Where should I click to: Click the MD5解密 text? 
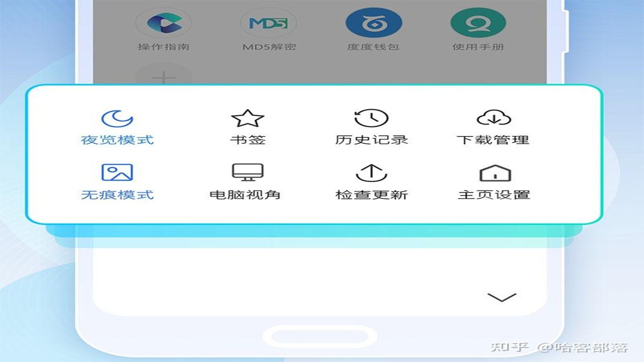tap(269, 47)
